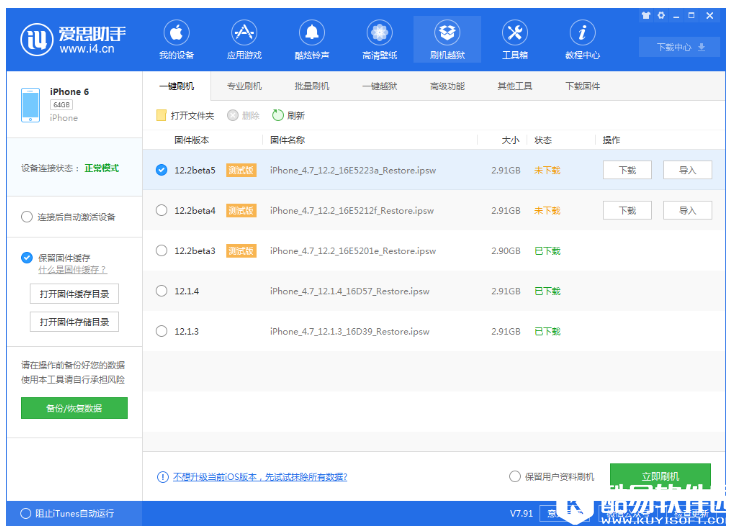Select firmware 12.1.4 radio button
This screenshot has height=532, width=741.
pyautogui.click(x=162, y=291)
